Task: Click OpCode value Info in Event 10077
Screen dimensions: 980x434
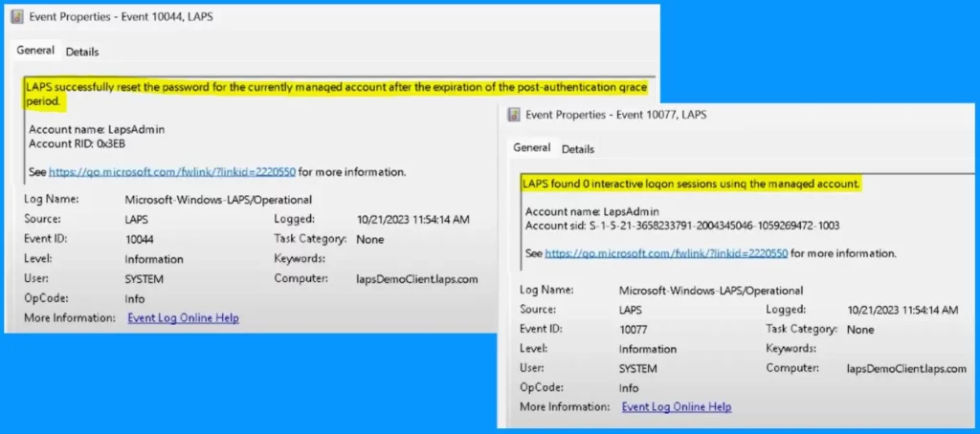Action: (x=629, y=388)
